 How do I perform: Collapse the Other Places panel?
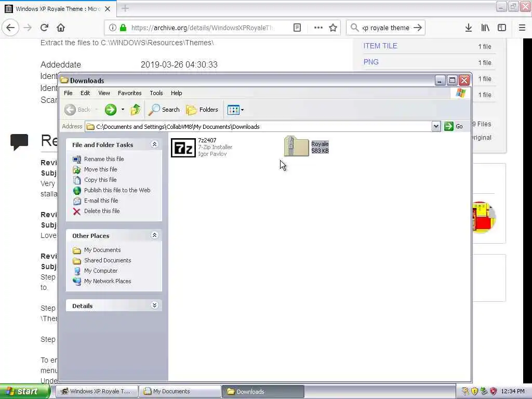154,235
